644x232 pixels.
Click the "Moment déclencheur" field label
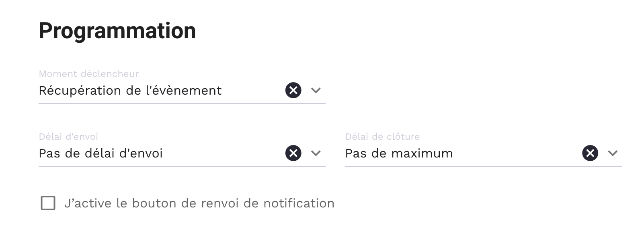point(88,74)
